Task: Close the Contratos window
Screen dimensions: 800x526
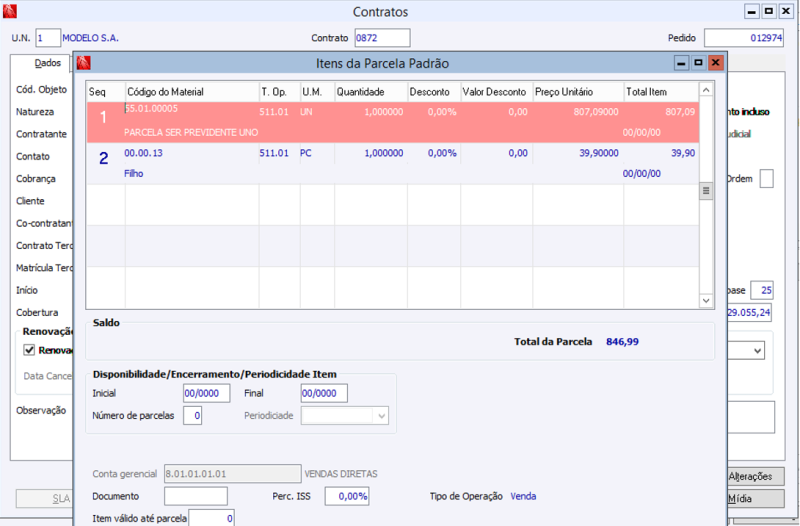Action: (x=786, y=11)
